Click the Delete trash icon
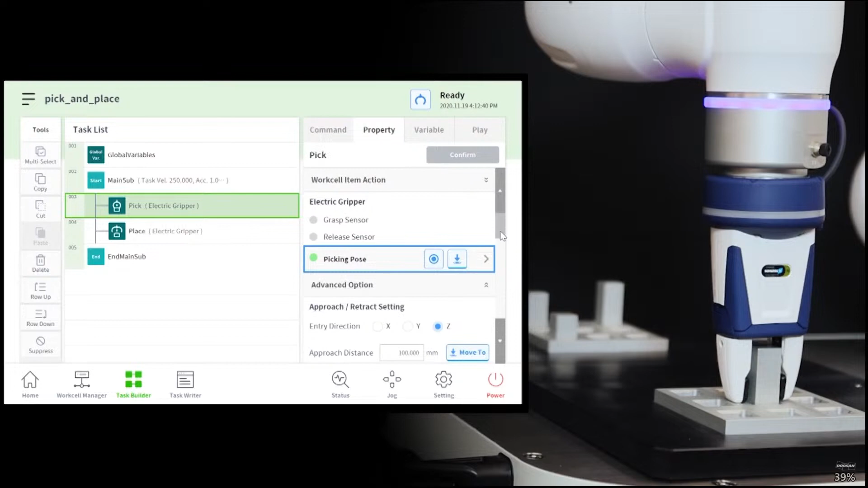 point(41,260)
